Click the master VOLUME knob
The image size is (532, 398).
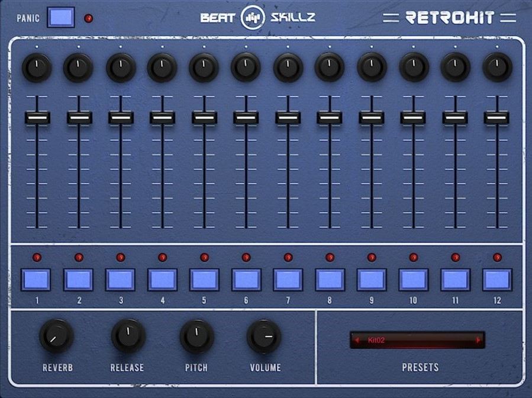point(264,336)
